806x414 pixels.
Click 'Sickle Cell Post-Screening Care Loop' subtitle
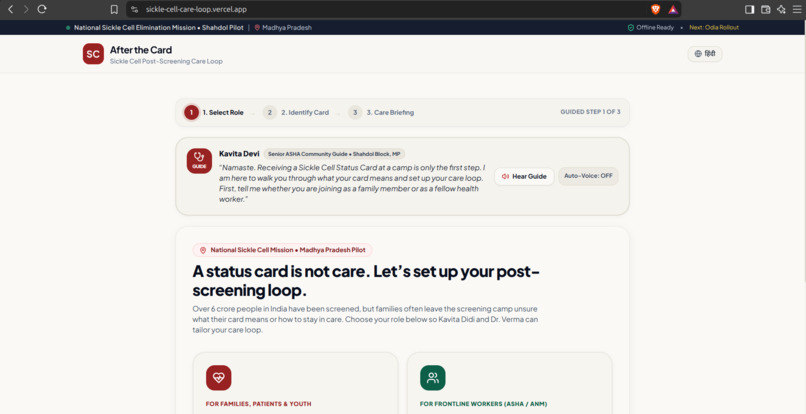tap(166, 61)
